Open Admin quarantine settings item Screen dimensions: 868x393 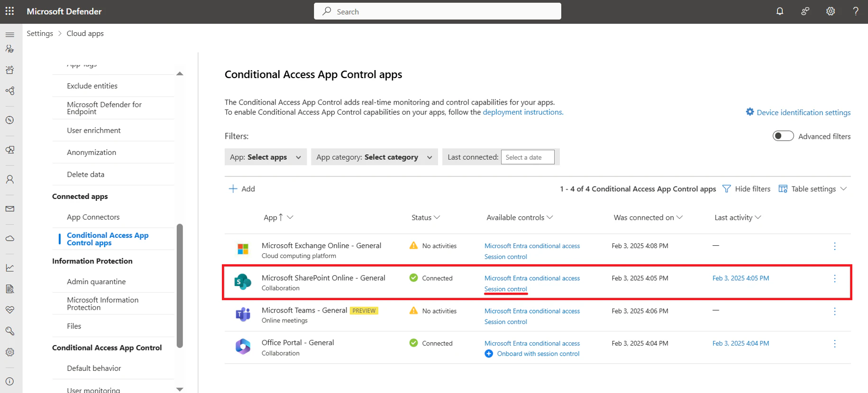96,281
